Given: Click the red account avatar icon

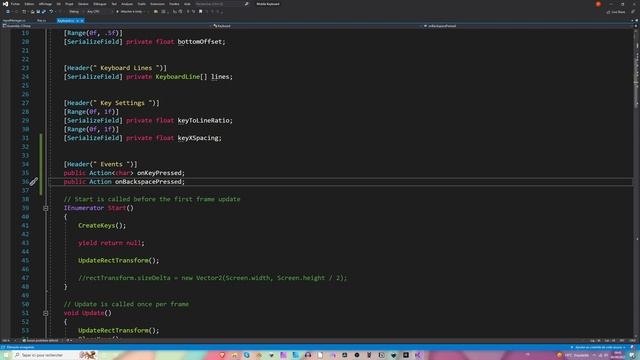Looking at the screenshot, I should coord(598,4).
